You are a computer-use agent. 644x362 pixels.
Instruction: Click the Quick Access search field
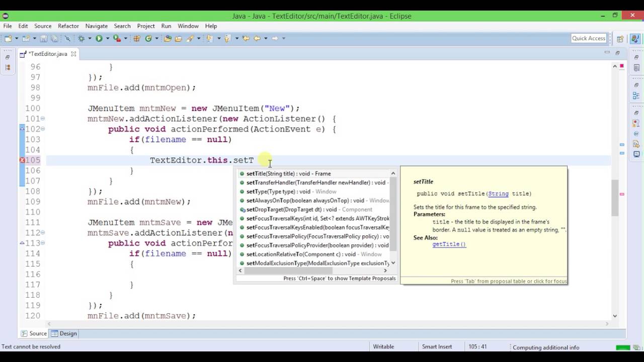[x=589, y=38]
